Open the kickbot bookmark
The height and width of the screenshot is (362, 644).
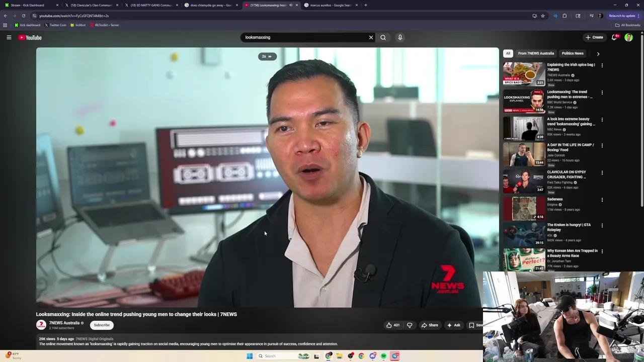[78, 25]
